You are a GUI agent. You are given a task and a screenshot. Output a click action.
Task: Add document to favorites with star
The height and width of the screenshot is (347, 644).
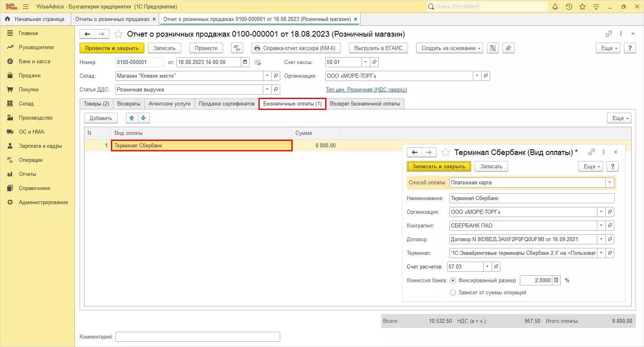coord(118,34)
